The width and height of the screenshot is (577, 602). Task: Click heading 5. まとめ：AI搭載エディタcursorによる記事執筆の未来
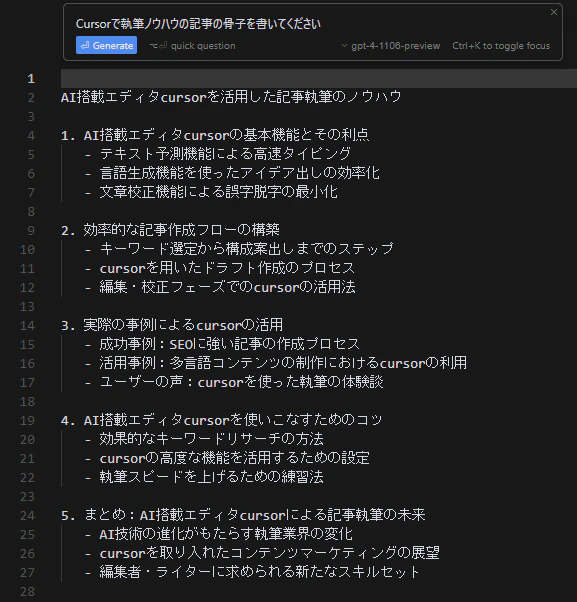click(x=243, y=515)
